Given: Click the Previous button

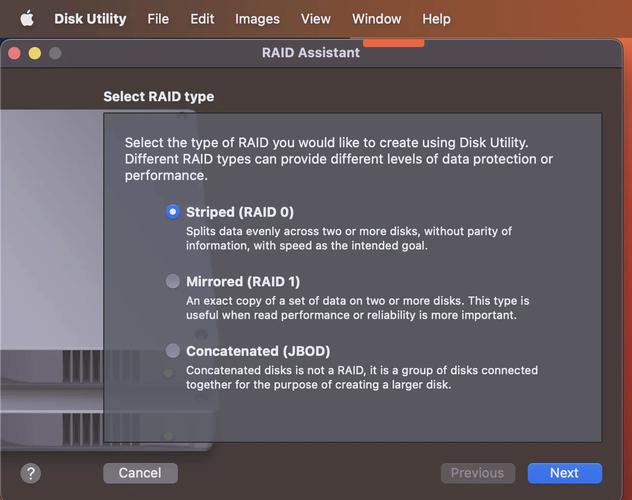Looking at the screenshot, I should pyautogui.click(x=477, y=473).
